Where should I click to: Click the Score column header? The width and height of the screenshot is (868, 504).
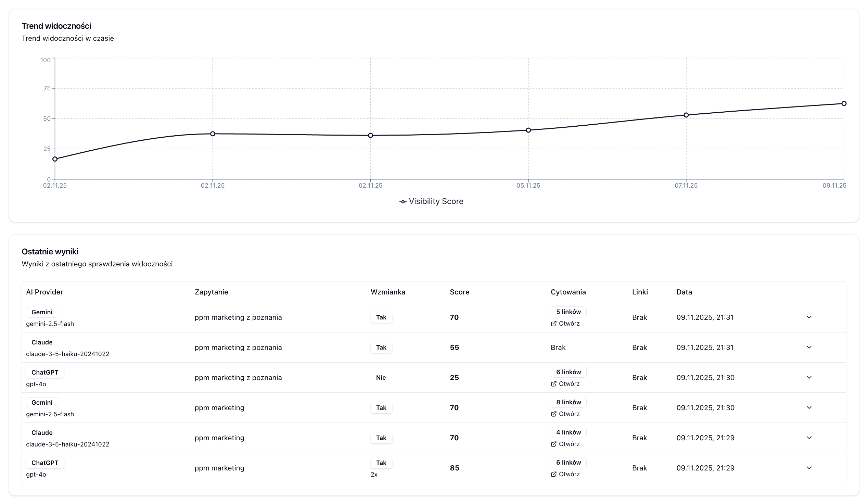(x=459, y=292)
